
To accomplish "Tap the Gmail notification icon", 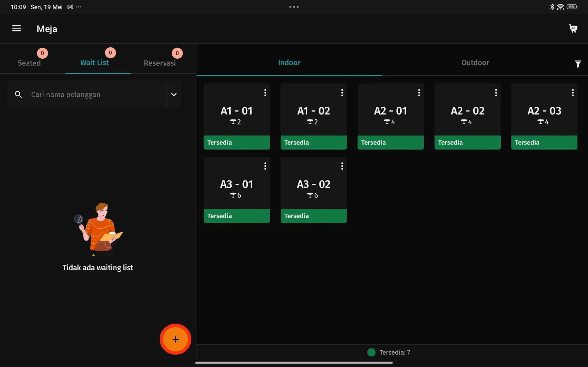I will coord(70,7).
